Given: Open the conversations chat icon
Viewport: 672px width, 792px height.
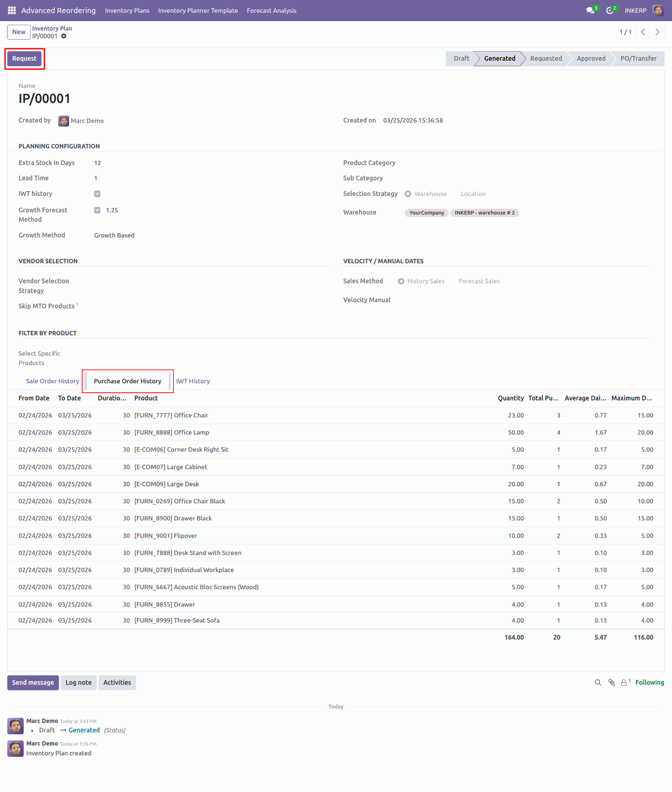Looking at the screenshot, I should [590, 10].
